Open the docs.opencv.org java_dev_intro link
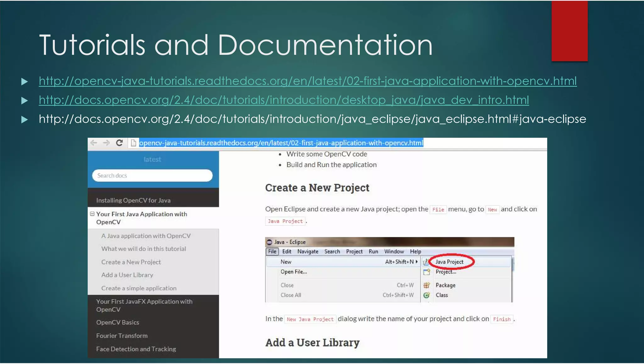 pos(284,100)
